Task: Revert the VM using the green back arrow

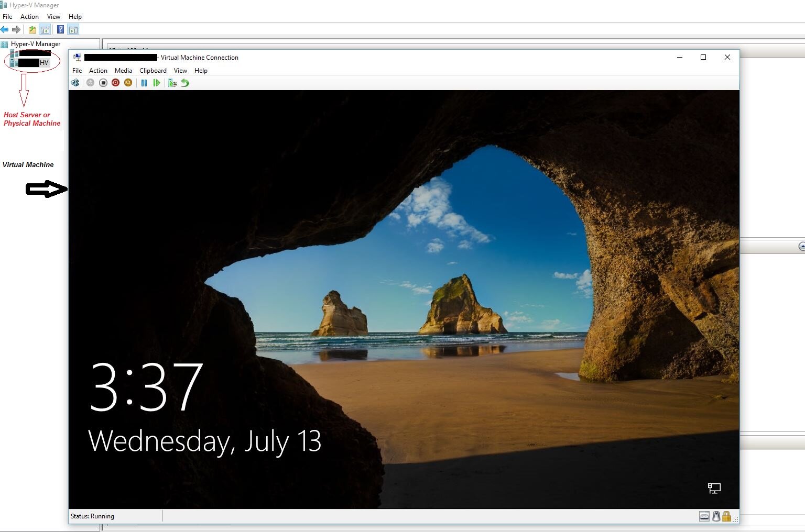Action: click(x=185, y=83)
